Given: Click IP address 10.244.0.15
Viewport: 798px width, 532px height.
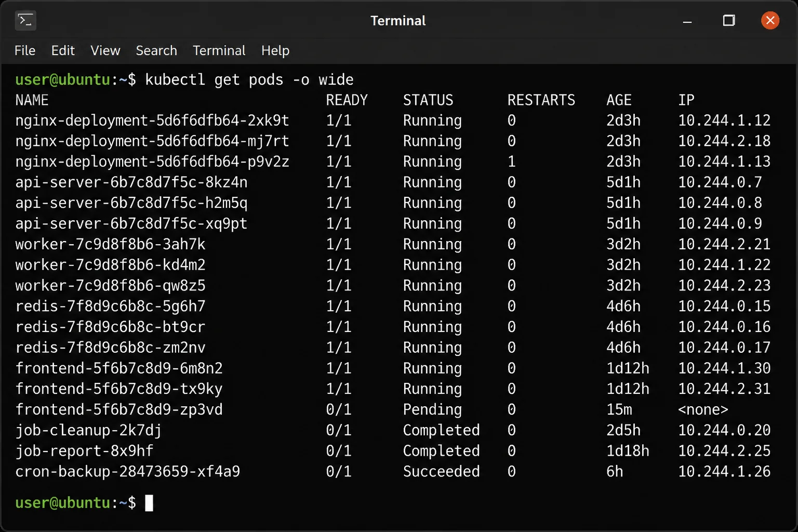Looking at the screenshot, I should pos(724,306).
